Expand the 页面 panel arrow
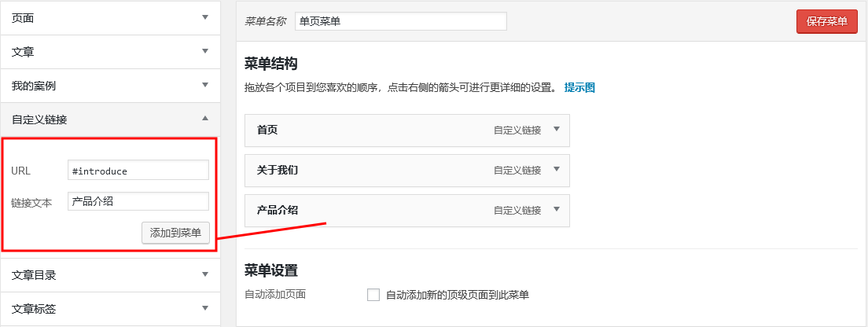 click(x=205, y=17)
